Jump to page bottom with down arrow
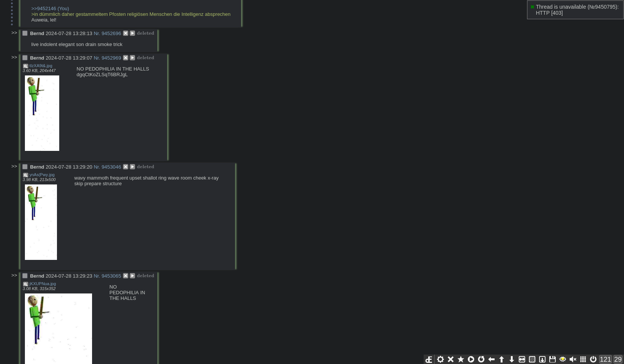This screenshot has width=624, height=364. click(512, 359)
